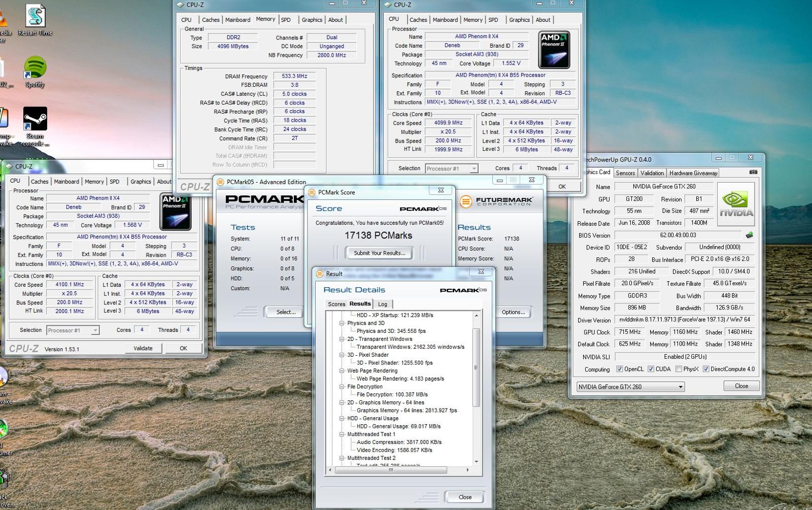Open Processor #1 dropdown in CPU-Z beside GPU-Z
This screenshot has width=812, height=510.
(451, 168)
